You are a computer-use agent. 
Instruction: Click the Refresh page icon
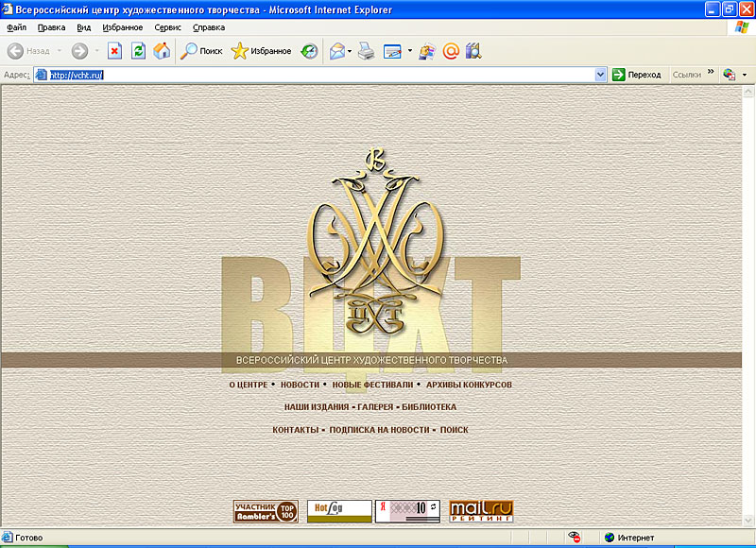pyautogui.click(x=138, y=51)
